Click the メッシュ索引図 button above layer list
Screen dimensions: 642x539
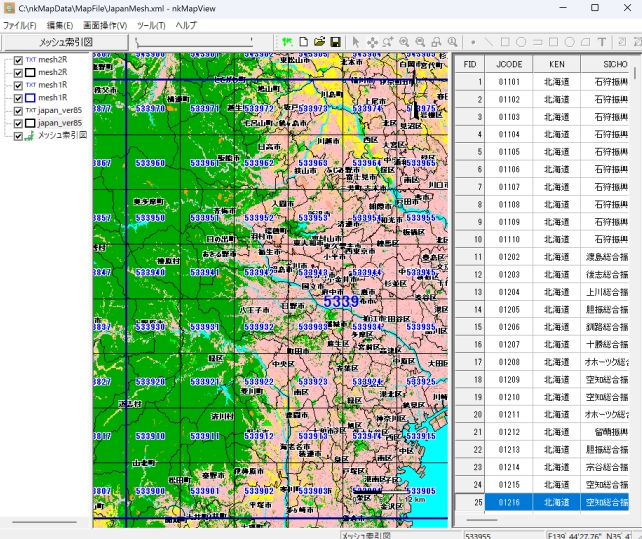click(66, 42)
